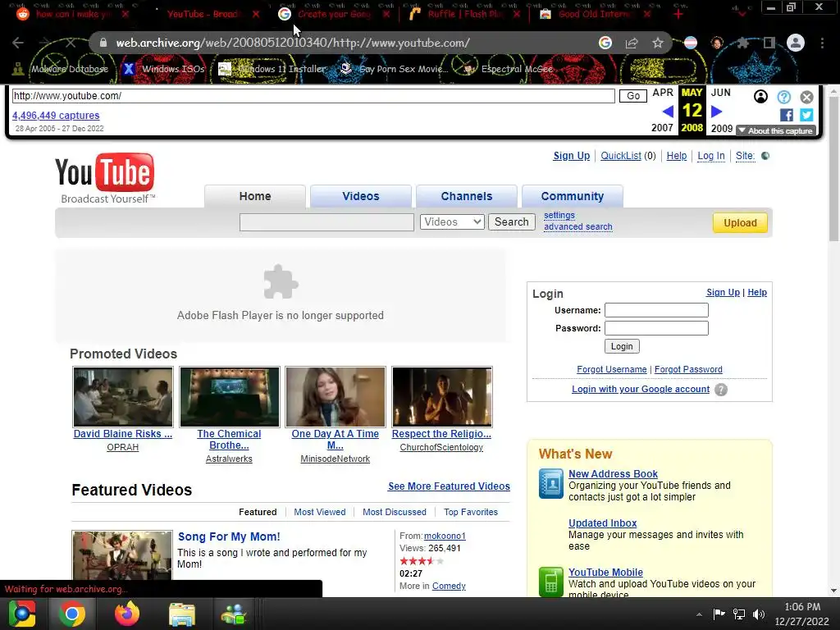Switch to the Videos tab
840x630 pixels.
pyautogui.click(x=361, y=196)
